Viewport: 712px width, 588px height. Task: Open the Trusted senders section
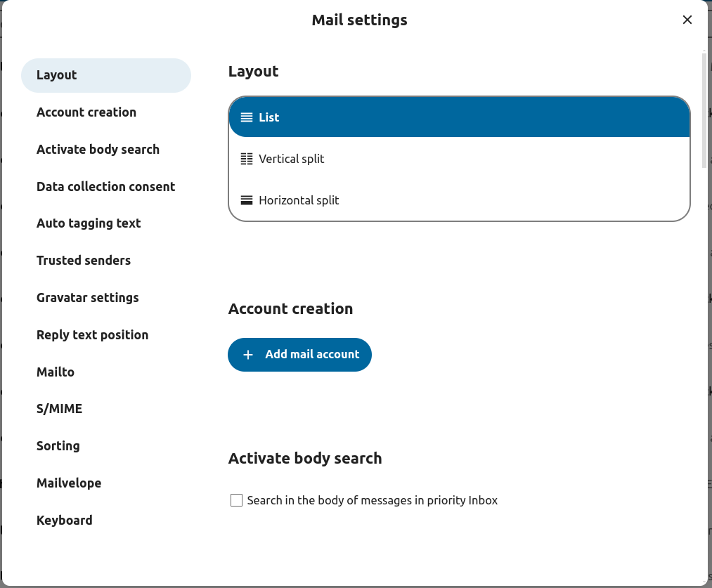tap(84, 260)
